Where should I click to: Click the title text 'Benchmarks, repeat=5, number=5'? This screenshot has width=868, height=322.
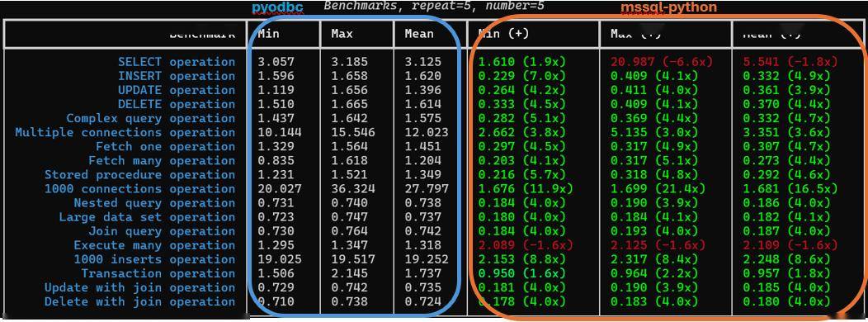[x=434, y=6]
